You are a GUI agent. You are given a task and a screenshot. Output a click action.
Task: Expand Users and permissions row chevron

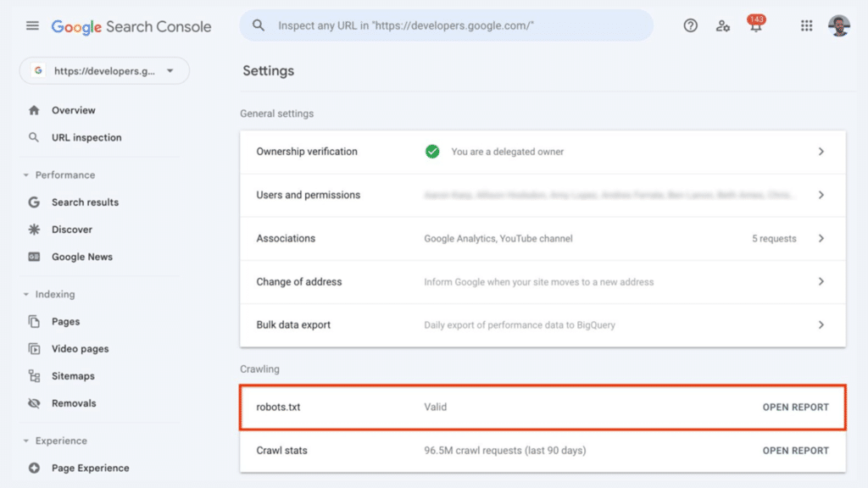(821, 195)
